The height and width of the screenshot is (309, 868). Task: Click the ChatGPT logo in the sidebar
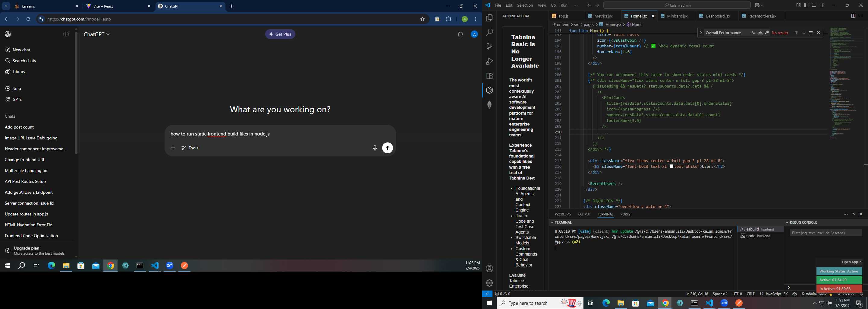[x=8, y=34]
